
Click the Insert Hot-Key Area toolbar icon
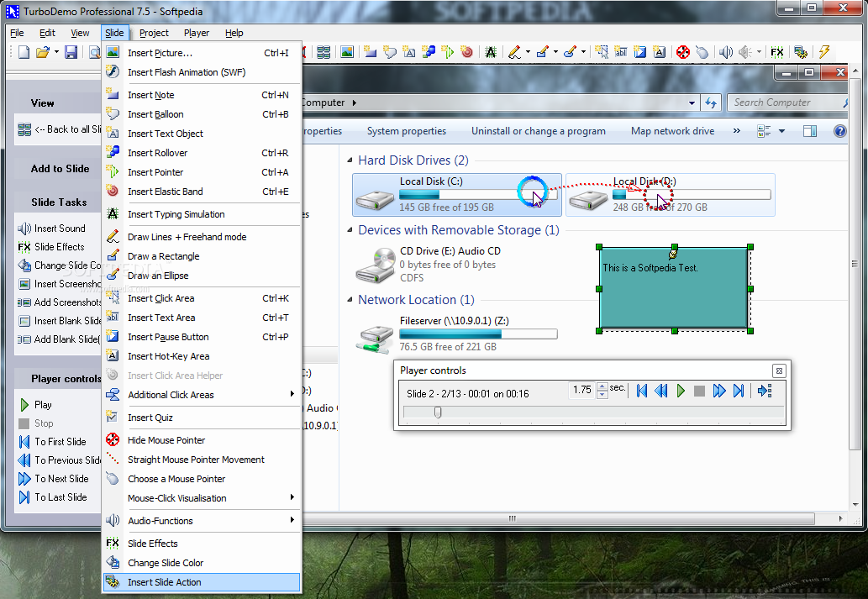pos(659,52)
